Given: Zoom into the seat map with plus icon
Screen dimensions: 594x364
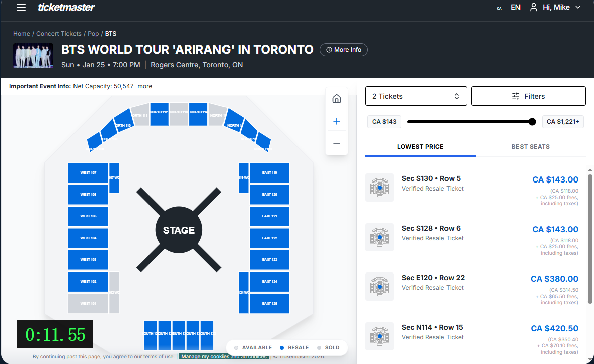Looking at the screenshot, I should 336,121.
